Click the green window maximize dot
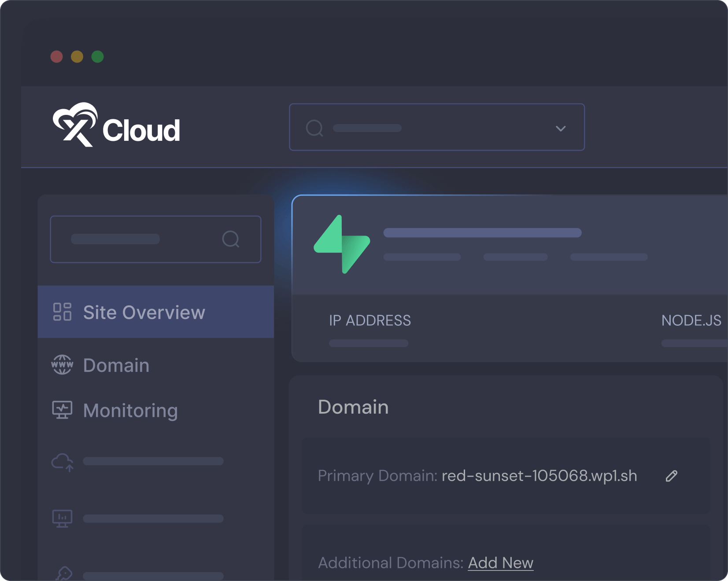 [97, 57]
